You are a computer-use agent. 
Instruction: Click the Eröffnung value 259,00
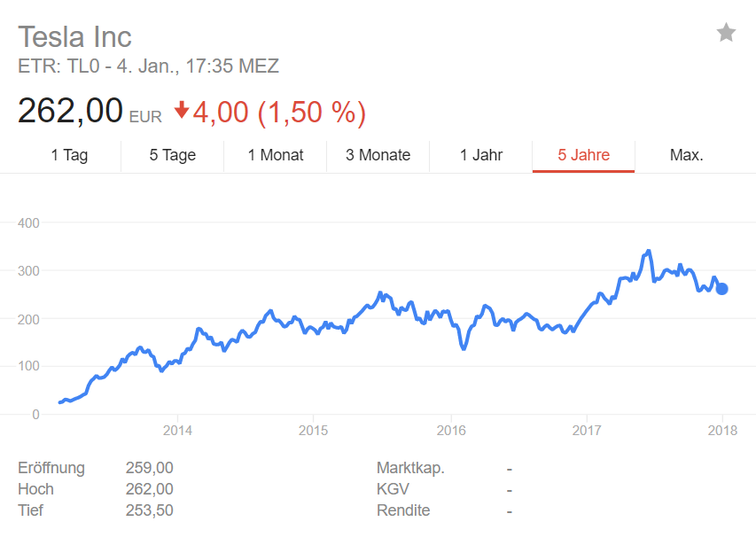149,468
